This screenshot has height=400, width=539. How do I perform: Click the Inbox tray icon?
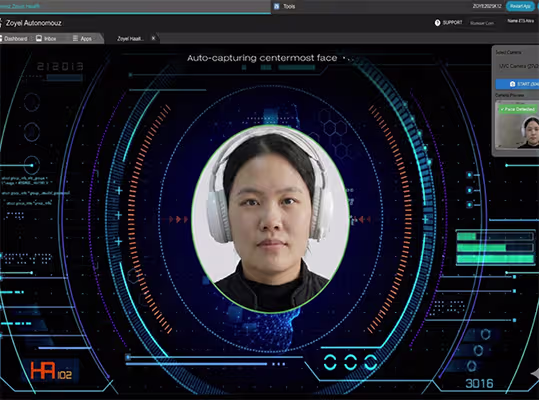click(x=39, y=38)
